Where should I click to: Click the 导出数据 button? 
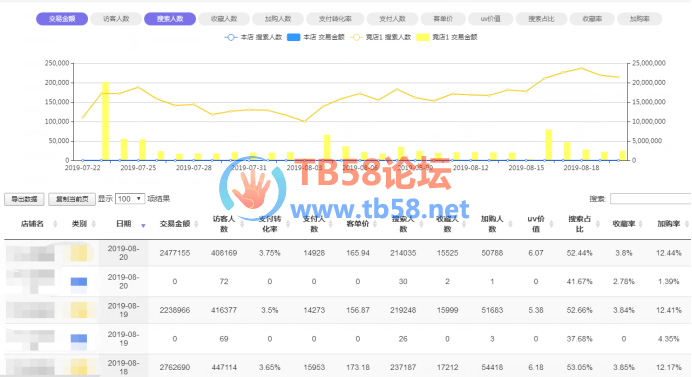tap(24, 200)
